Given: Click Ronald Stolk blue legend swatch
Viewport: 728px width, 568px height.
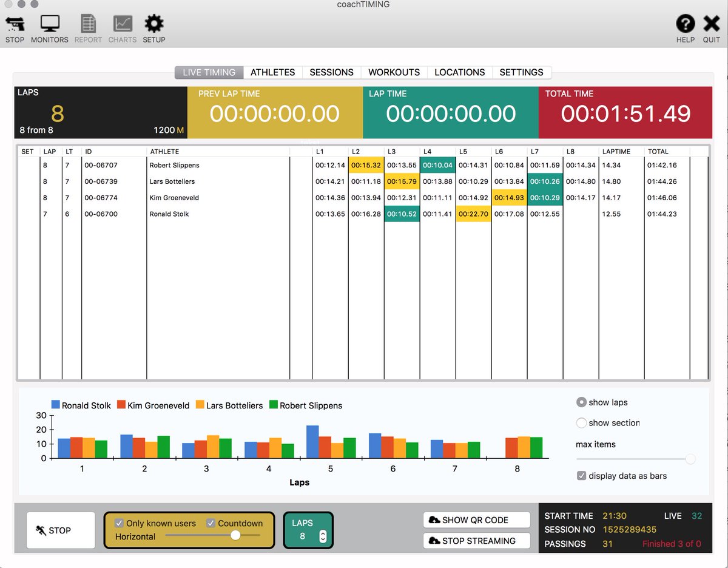Looking at the screenshot, I should pyautogui.click(x=56, y=405).
